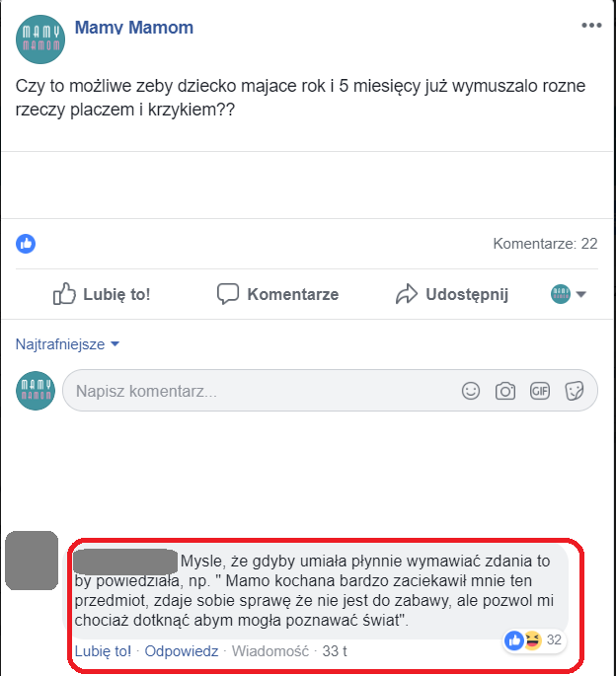Open the Mamy Mamom page name link
The width and height of the screenshot is (616, 676).
[x=134, y=28]
